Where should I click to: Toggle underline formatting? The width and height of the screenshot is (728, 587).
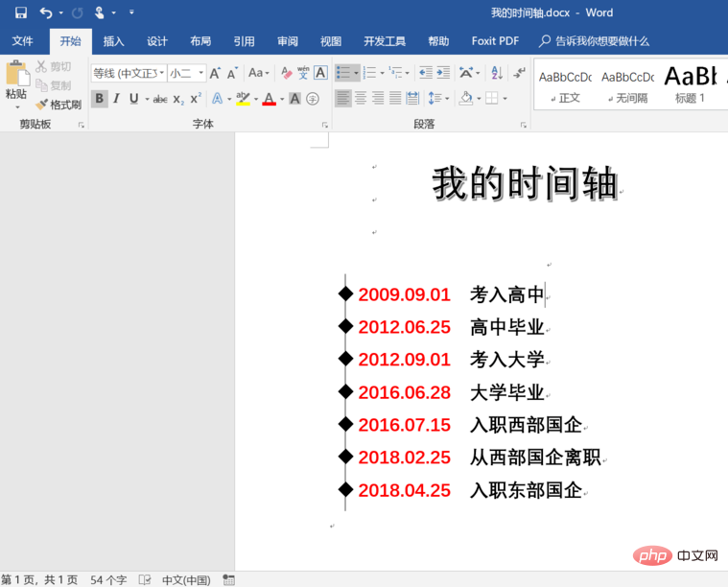[x=134, y=99]
